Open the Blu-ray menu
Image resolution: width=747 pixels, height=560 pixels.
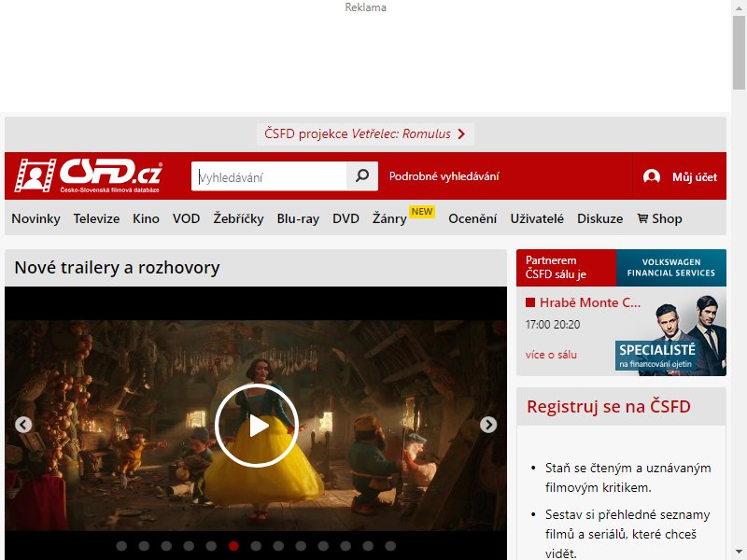[298, 218]
